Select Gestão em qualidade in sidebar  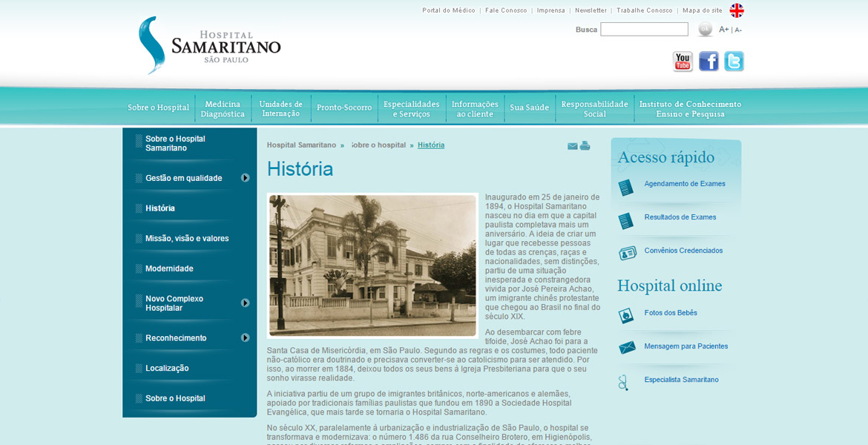184,178
